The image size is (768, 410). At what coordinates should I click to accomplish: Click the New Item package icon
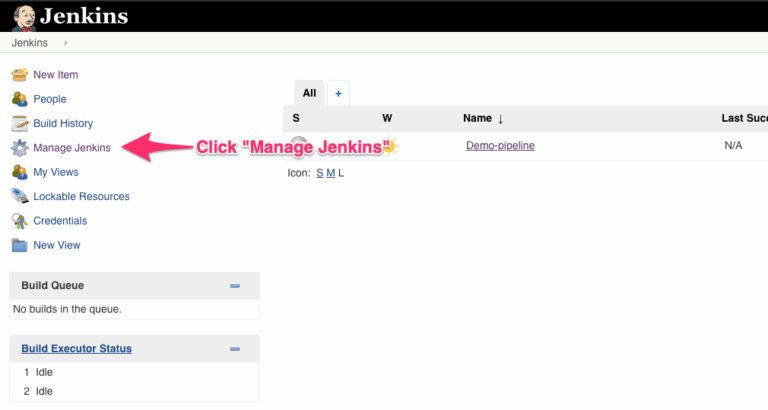pyautogui.click(x=19, y=75)
